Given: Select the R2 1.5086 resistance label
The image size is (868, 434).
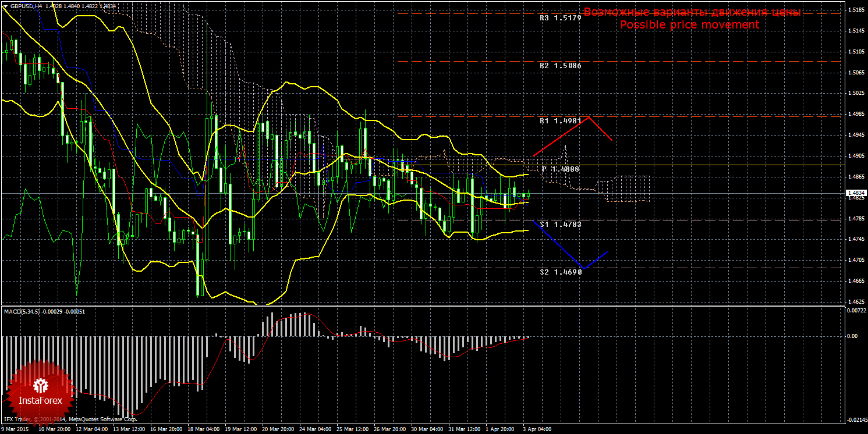Looking at the screenshot, I should (560, 66).
